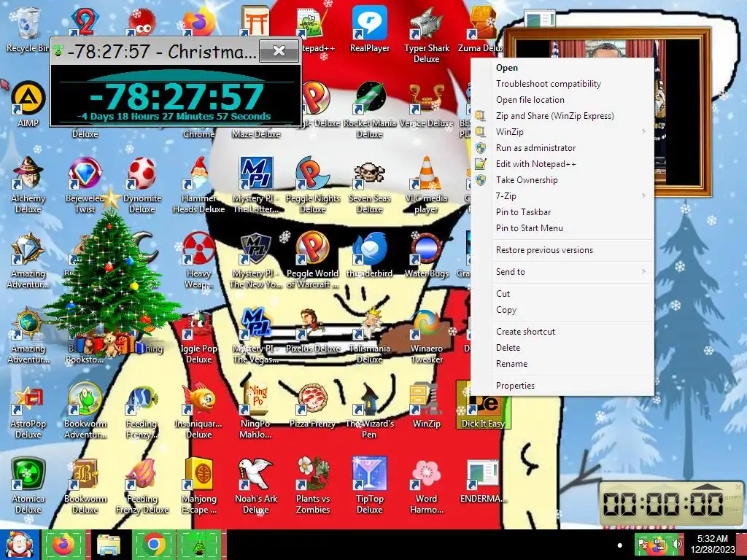
Task: Open the ENDERMA desktop file
Action: (x=483, y=480)
